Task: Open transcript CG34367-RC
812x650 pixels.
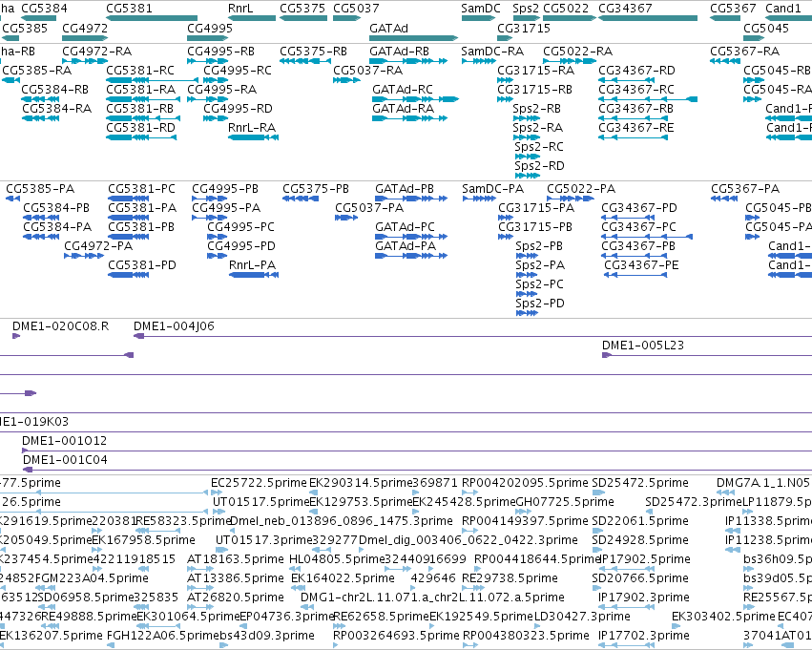Action: coord(636,90)
